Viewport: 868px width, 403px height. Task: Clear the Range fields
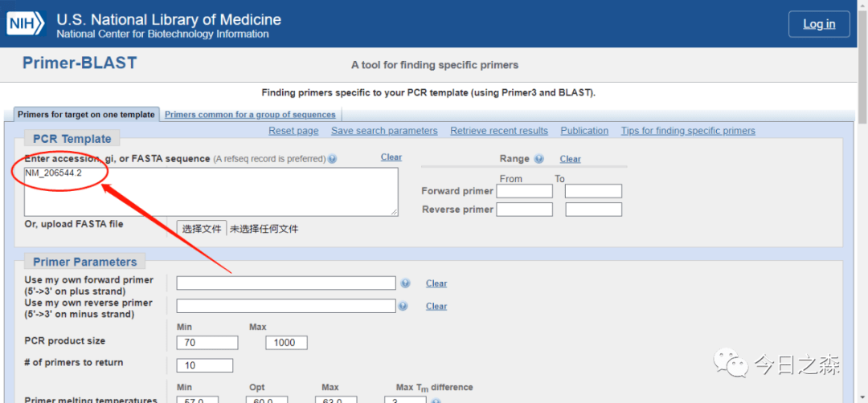(x=570, y=159)
